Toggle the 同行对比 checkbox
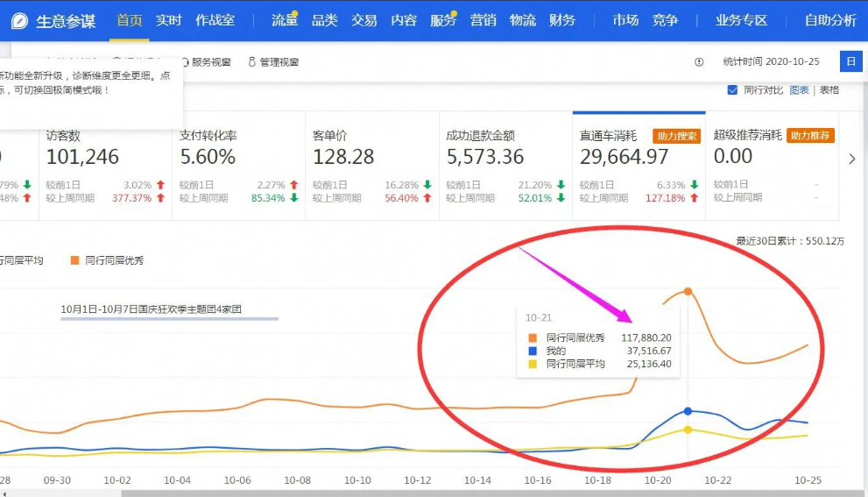 732,90
